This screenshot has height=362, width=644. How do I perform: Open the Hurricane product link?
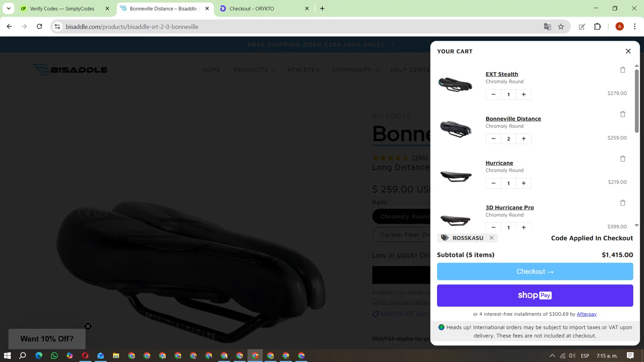click(x=499, y=163)
